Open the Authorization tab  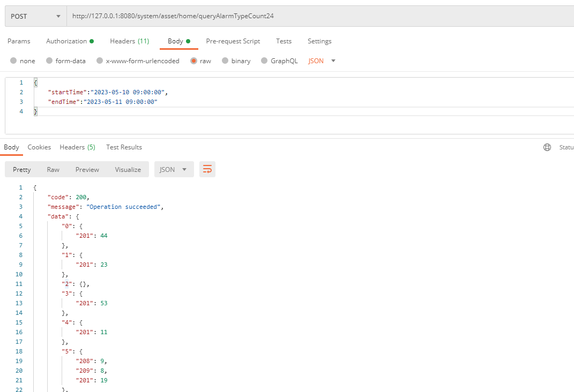70,41
